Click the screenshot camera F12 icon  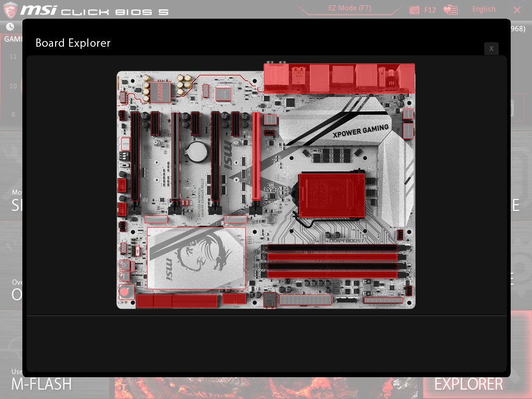[414, 10]
